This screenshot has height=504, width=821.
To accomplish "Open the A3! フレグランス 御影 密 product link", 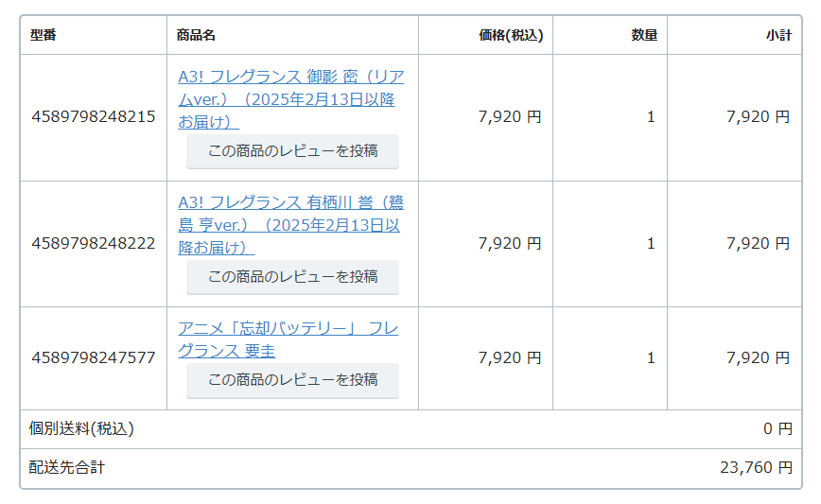I will [x=290, y=99].
